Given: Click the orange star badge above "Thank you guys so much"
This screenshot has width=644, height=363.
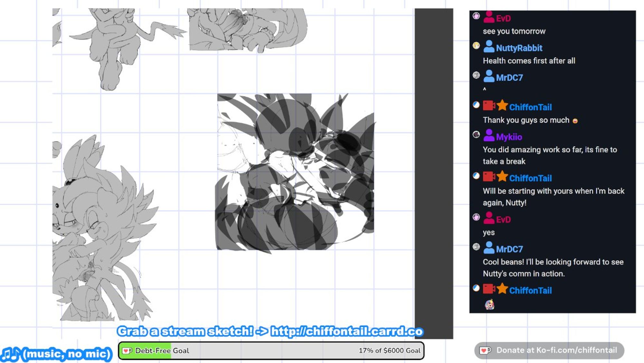Looking at the screenshot, I should 502,105.
